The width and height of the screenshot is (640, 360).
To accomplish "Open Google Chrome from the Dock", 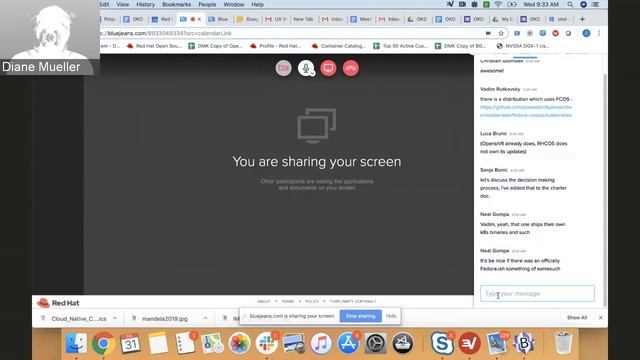I will click(103, 343).
